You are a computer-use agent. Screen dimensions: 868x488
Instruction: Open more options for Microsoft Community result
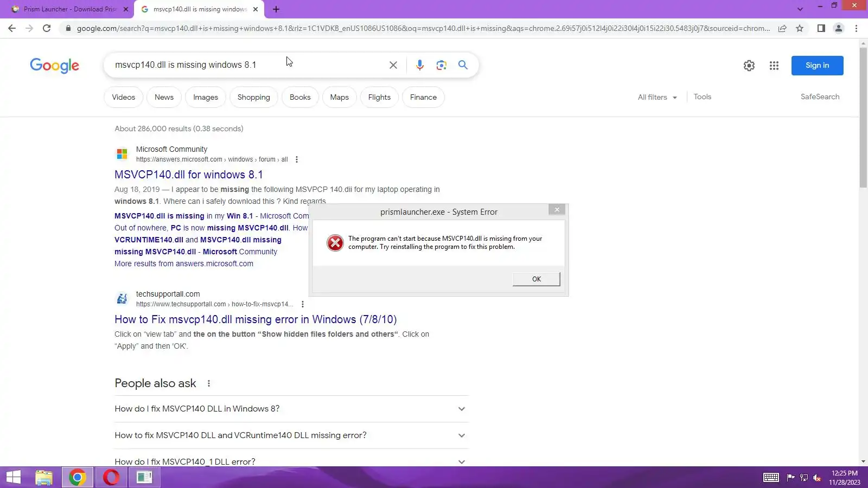point(296,159)
